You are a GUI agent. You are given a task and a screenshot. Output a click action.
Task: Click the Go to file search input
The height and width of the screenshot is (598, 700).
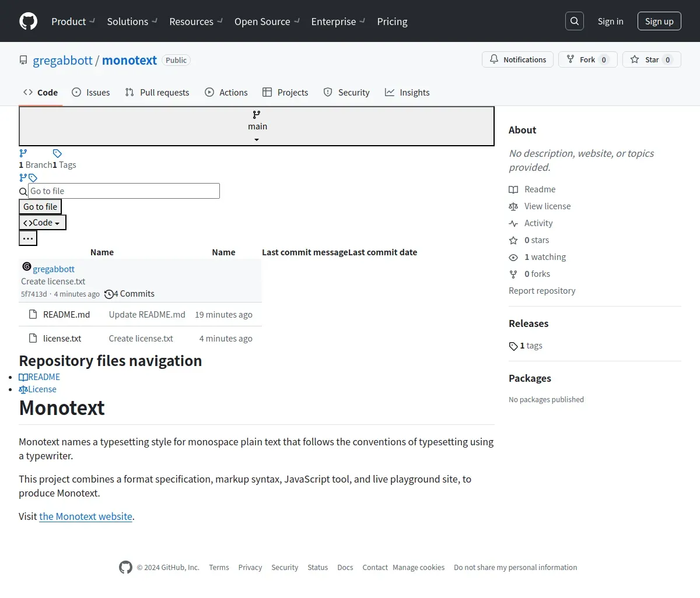click(124, 191)
